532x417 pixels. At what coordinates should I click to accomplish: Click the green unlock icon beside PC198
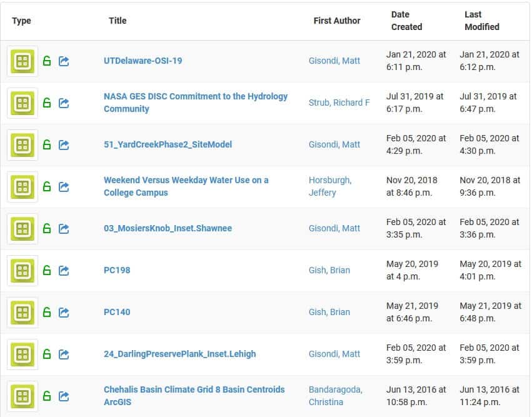(47, 271)
